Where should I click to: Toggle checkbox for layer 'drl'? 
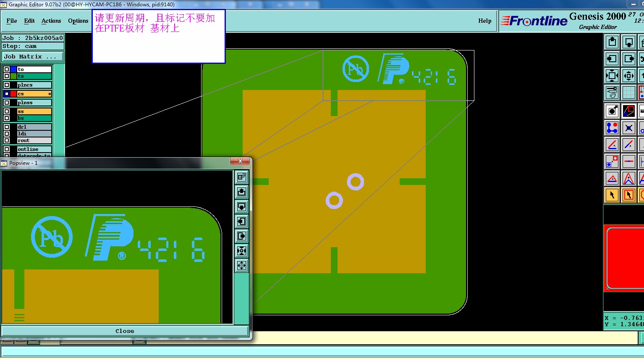click(7, 127)
